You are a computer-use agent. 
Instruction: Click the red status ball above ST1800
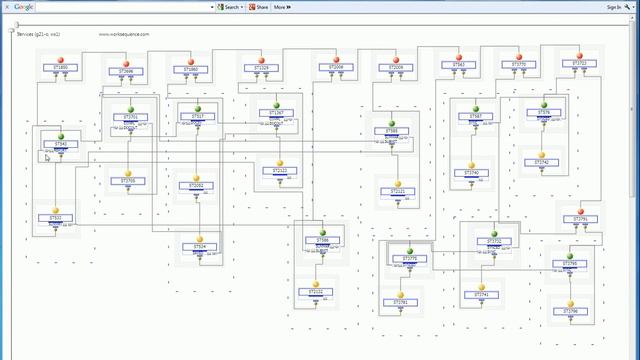(x=60, y=60)
